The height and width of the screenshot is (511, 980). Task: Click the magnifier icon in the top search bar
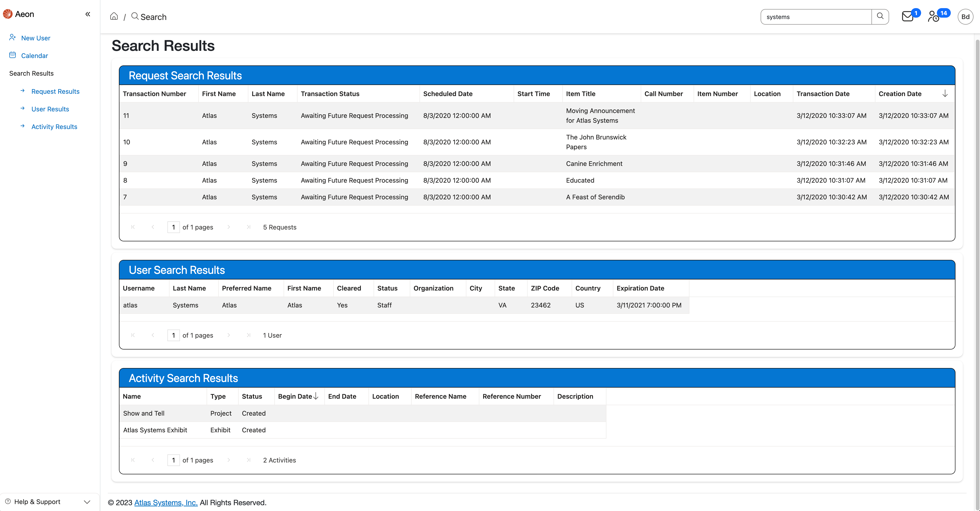point(880,16)
